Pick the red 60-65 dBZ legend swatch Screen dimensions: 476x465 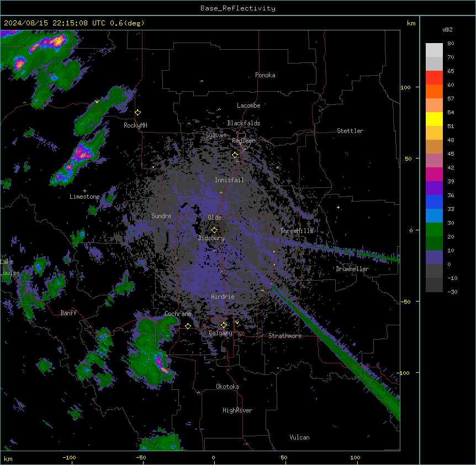click(x=434, y=77)
